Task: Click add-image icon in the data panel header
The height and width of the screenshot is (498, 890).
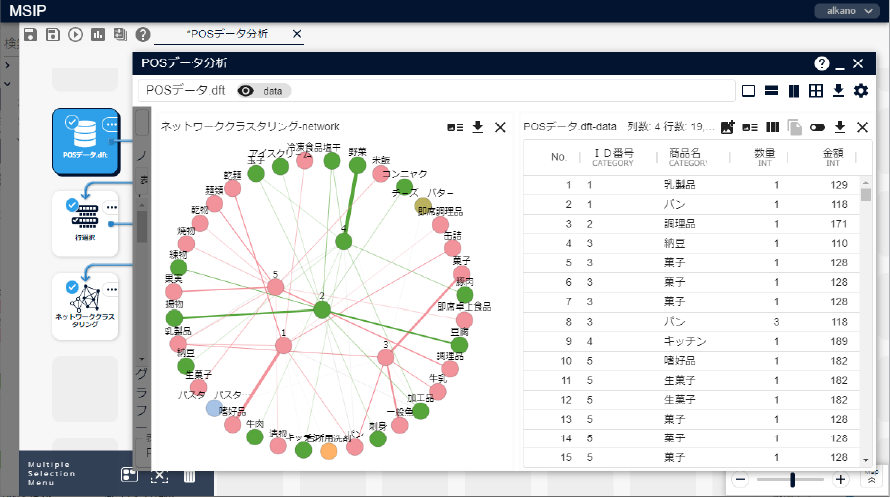Action: click(x=728, y=127)
